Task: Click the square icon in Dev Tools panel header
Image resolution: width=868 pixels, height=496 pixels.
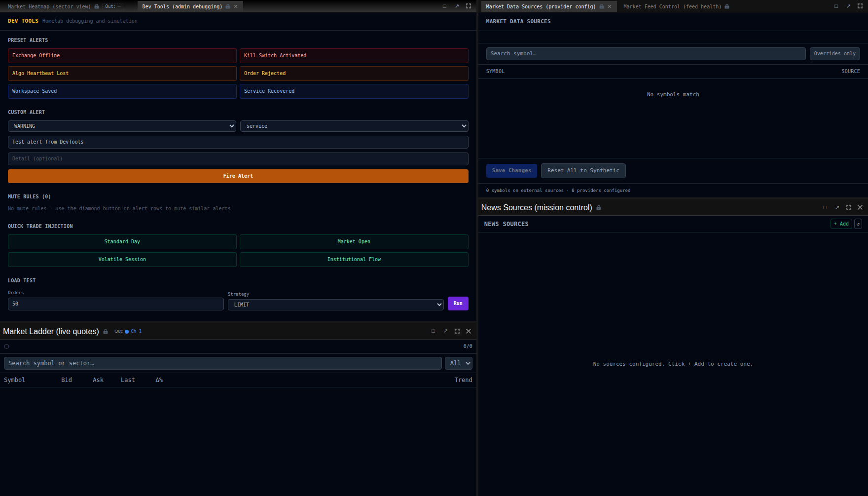Action: 444,6
